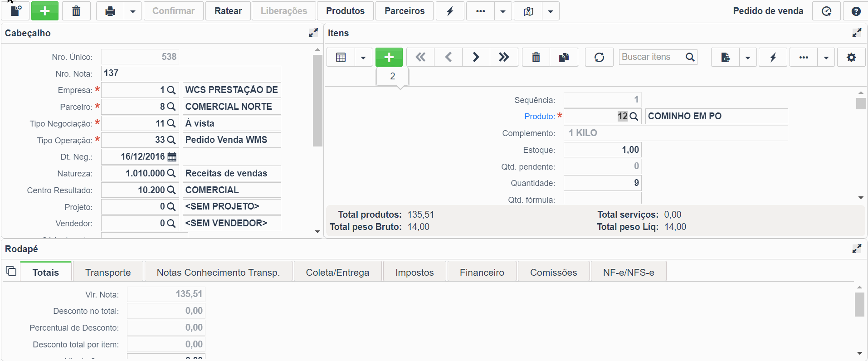The image size is (868, 361).
Task: Maximize the Itens panel
Action: tap(857, 33)
